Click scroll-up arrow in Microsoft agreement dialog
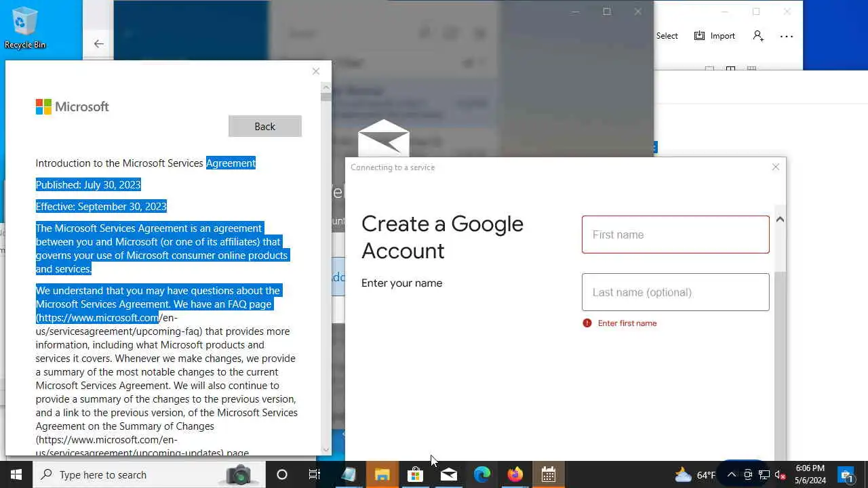Viewport: 868px width, 488px height. [x=326, y=87]
